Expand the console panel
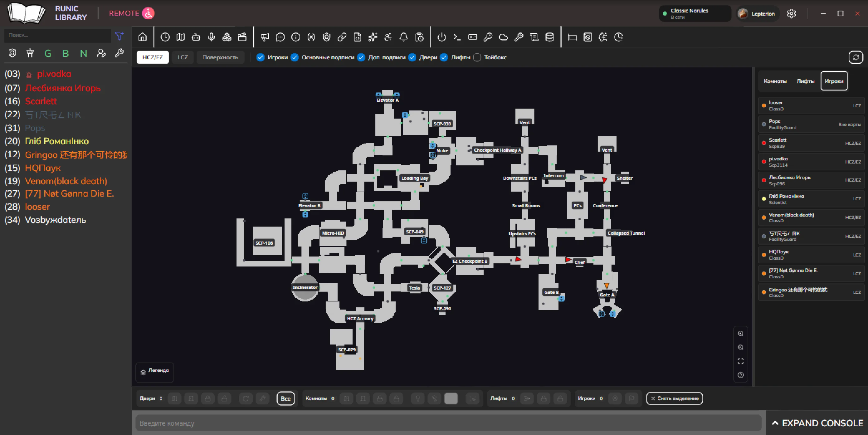Image resolution: width=868 pixels, height=435 pixels. coord(817,423)
